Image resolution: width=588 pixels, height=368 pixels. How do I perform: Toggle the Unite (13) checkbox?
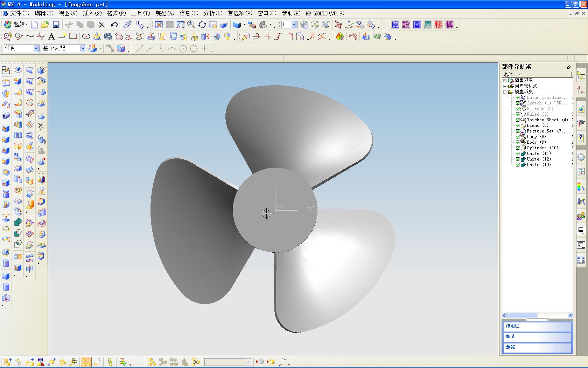click(x=518, y=165)
